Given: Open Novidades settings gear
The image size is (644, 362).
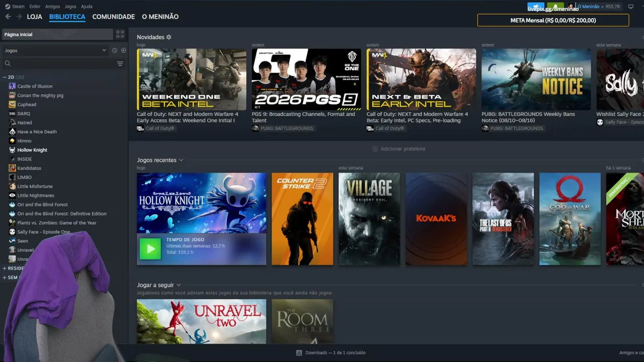Looking at the screenshot, I should (169, 37).
